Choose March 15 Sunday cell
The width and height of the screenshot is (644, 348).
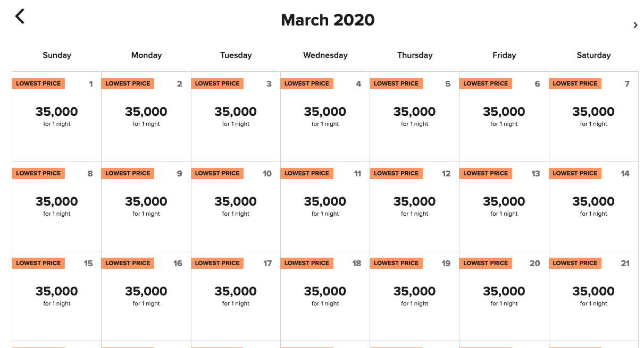pyautogui.click(x=56, y=296)
